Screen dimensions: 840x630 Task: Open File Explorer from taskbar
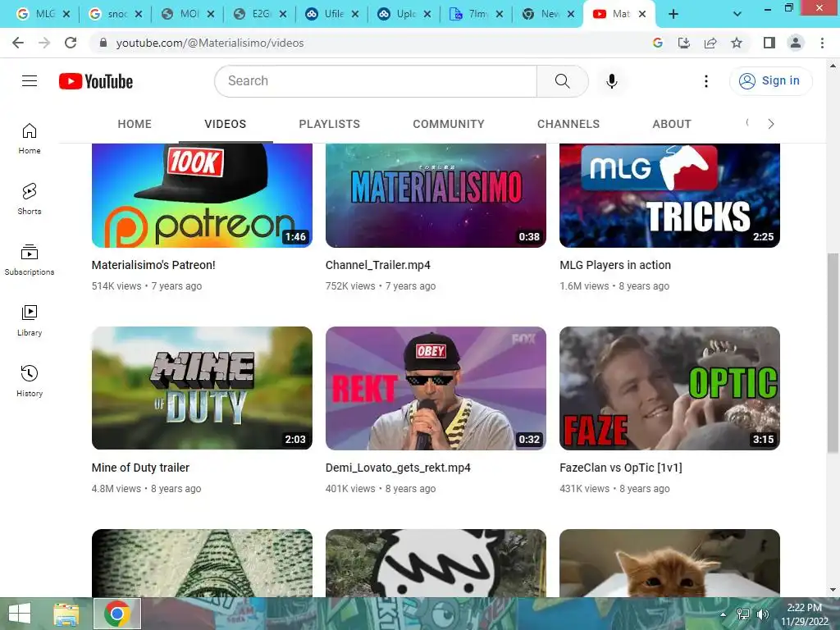pos(66,614)
